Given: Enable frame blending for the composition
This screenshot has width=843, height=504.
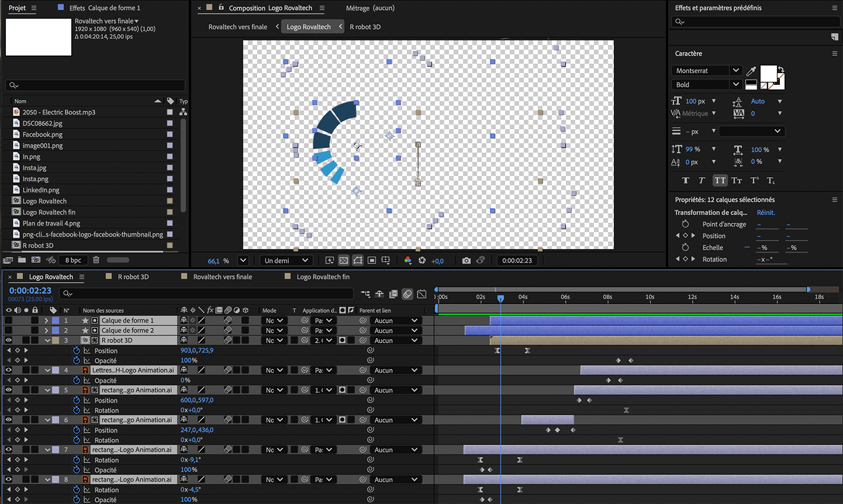Looking at the screenshot, I should 393,294.
